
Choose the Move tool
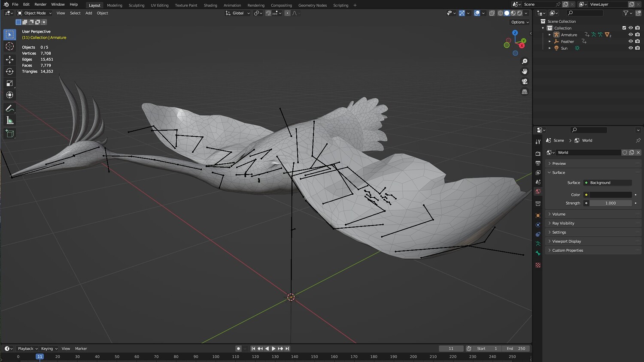pos(9,59)
